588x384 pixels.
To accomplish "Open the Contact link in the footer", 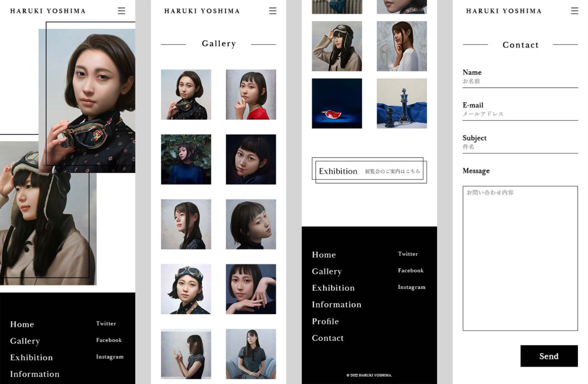I will coord(327,338).
